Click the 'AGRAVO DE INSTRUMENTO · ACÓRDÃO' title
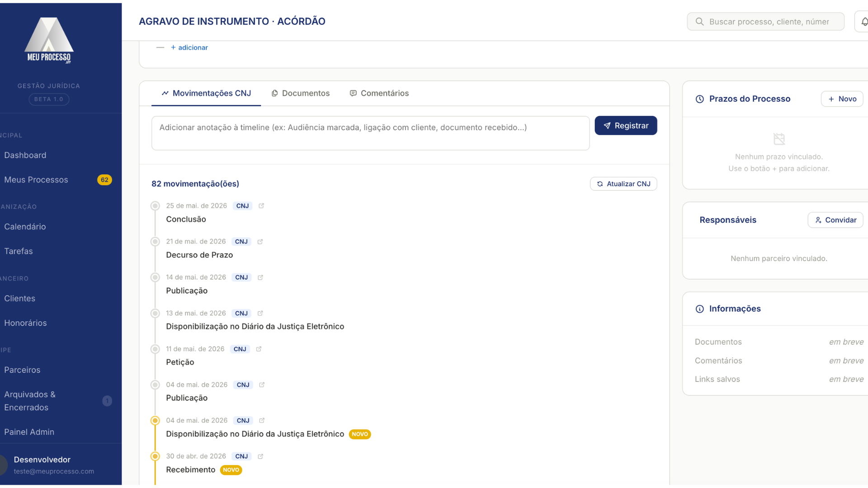868x488 pixels. 232,21
